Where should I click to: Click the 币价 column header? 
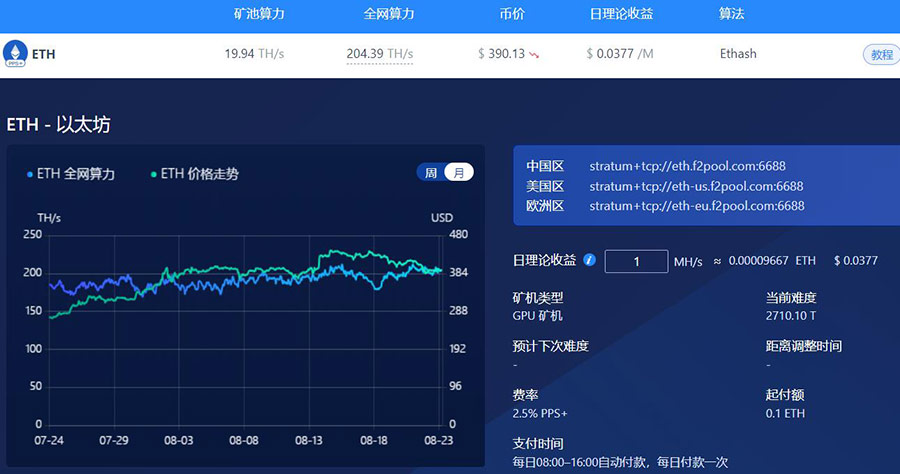(x=512, y=14)
